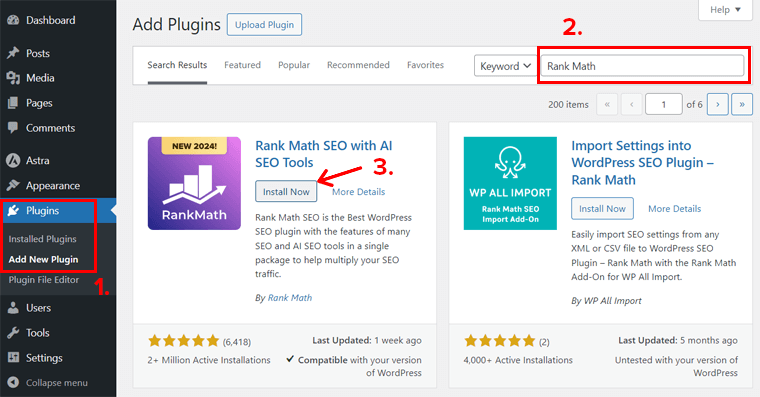Image resolution: width=760 pixels, height=397 pixels.
Task: Click the '200 items' count text
Action: pyautogui.click(x=568, y=104)
